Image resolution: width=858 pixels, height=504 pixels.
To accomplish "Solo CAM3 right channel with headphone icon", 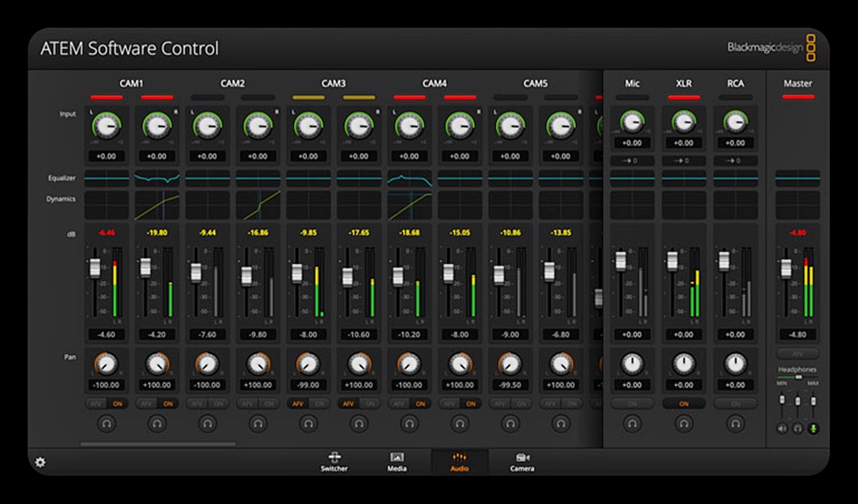I will pyautogui.click(x=359, y=424).
